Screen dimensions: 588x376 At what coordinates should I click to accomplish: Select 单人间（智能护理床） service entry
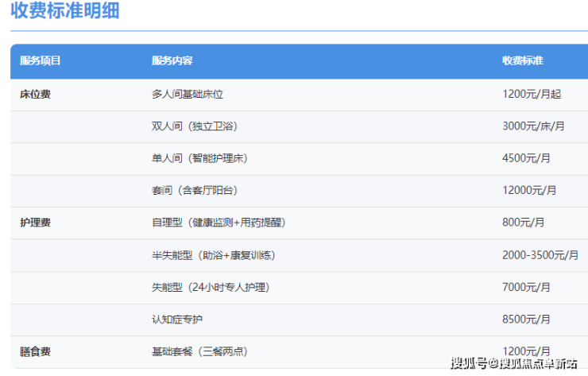click(199, 158)
